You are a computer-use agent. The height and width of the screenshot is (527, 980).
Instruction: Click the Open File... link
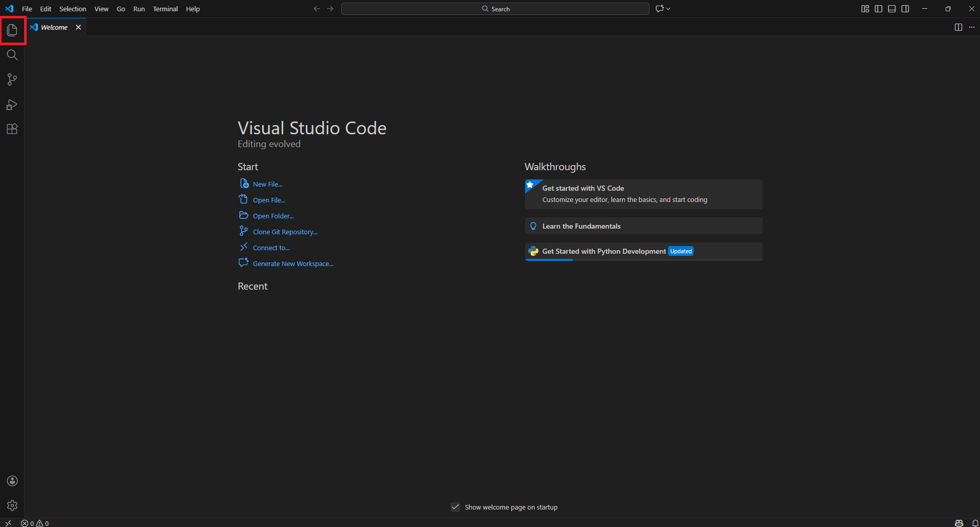tap(269, 200)
